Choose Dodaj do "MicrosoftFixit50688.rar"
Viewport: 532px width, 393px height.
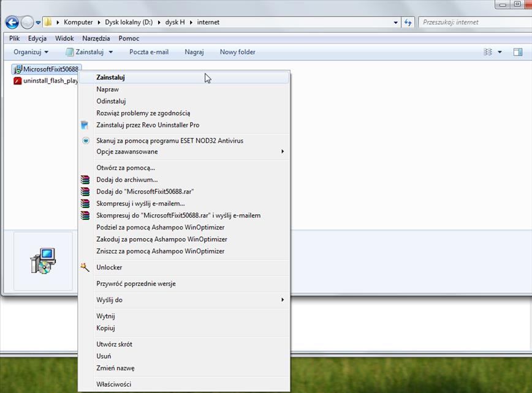pyautogui.click(x=184, y=192)
